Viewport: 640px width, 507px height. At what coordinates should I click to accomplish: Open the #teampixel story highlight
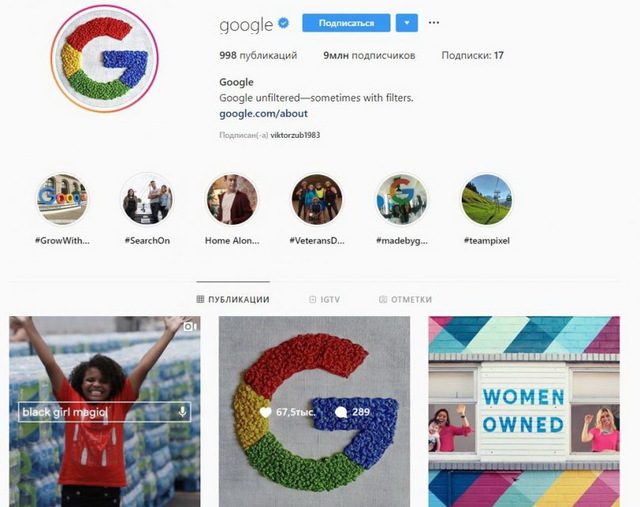pos(487,200)
